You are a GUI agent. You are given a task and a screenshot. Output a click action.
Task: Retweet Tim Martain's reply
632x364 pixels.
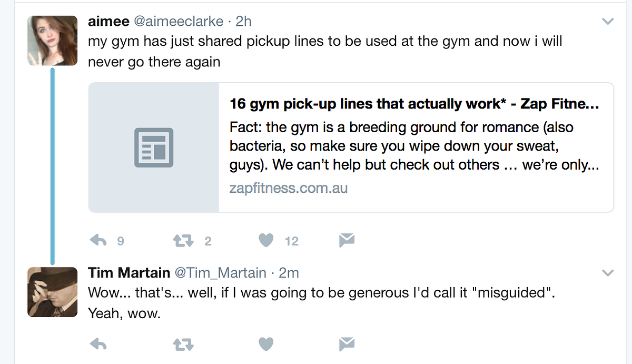click(x=183, y=345)
